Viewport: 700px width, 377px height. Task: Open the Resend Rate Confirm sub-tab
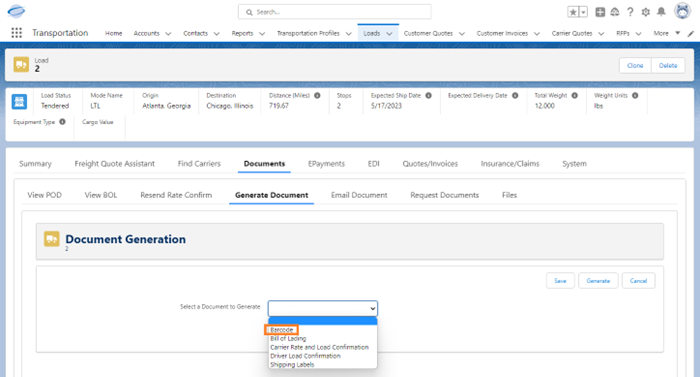click(x=176, y=195)
